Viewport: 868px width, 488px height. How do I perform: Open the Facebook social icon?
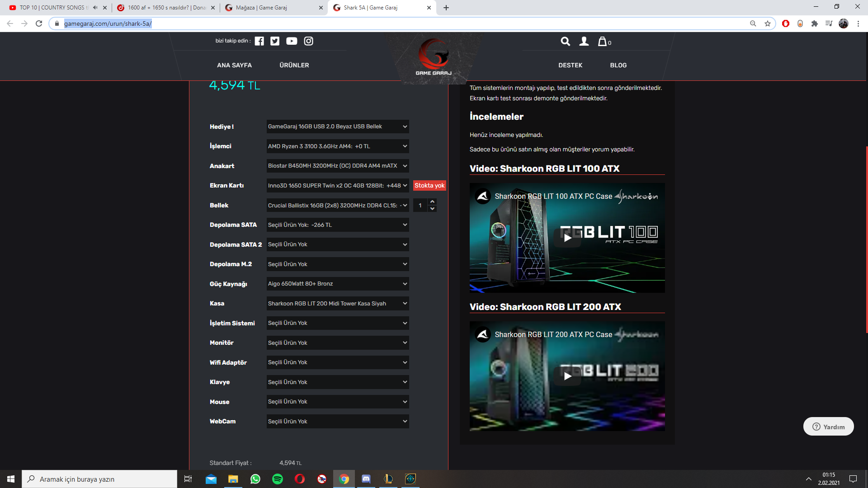(259, 41)
